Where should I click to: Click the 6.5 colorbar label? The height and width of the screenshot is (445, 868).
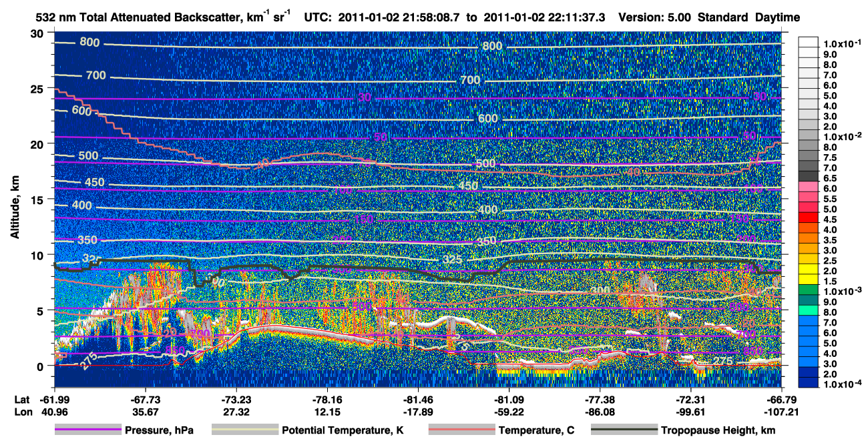click(x=830, y=178)
